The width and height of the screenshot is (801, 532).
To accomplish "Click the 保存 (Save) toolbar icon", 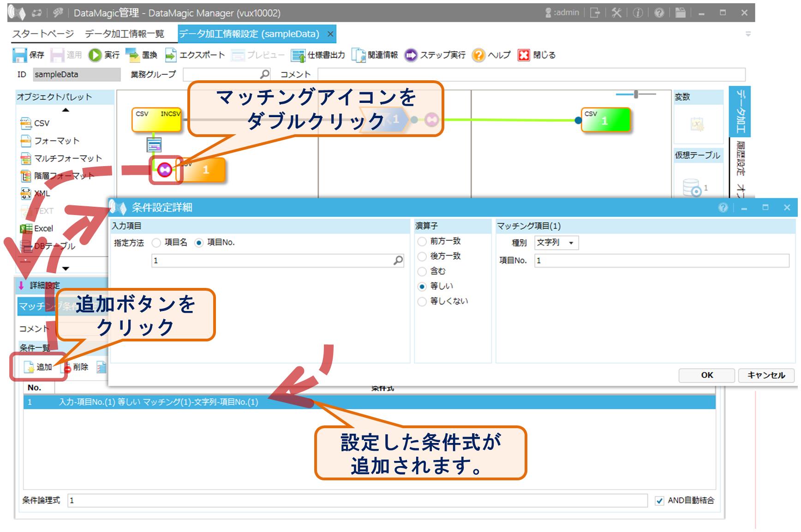I will (20, 55).
